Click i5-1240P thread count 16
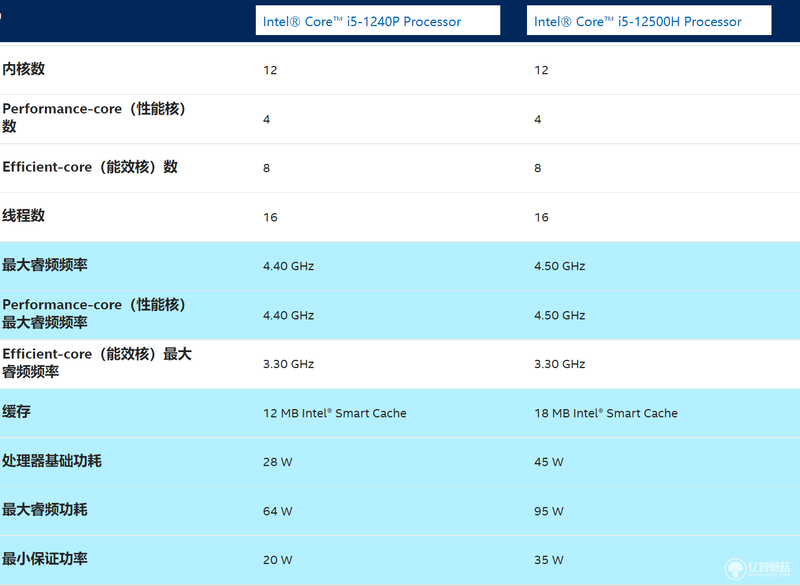The width and height of the screenshot is (800, 586). (x=270, y=217)
